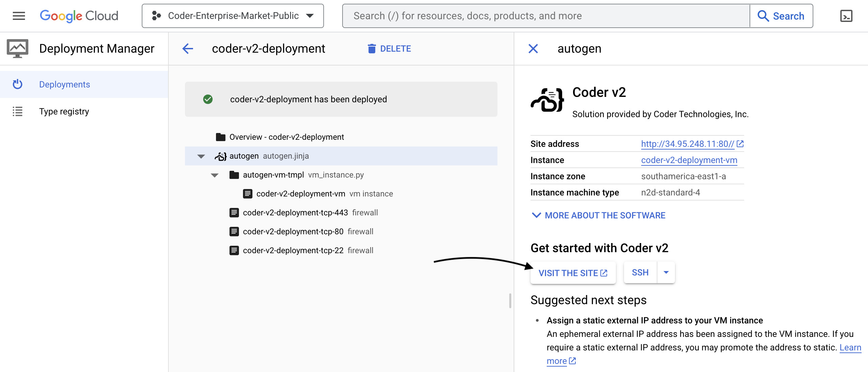868x372 pixels.
Task: Open the external link icon beside site address
Action: coord(740,143)
